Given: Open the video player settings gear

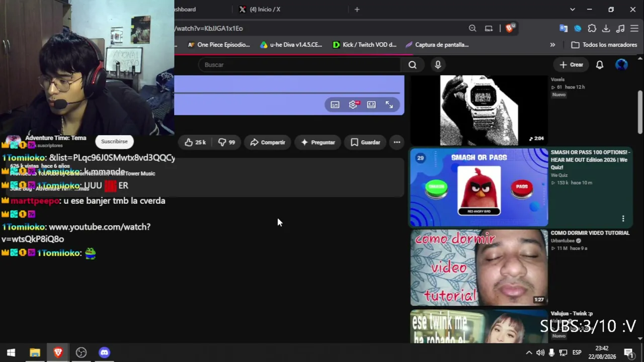Looking at the screenshot, I should 353,105.
